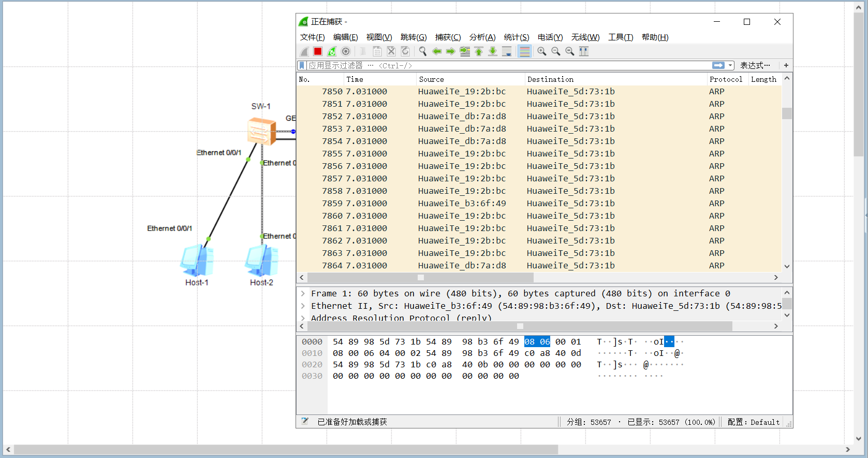Open the display filter history dropdown
The height and width of the screenshot is (458, 868).
[730, 65]
